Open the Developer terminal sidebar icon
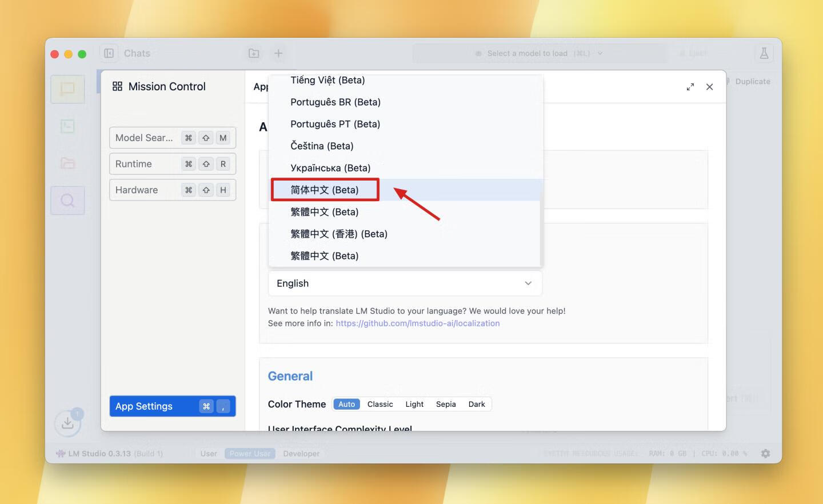823x504 pixels. pos(67,126)
